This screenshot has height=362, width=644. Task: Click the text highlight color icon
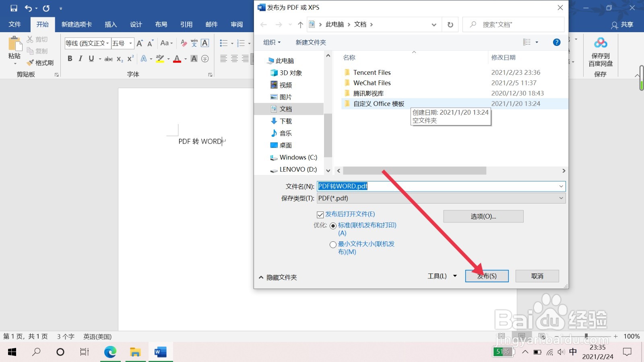click(160, 59)
